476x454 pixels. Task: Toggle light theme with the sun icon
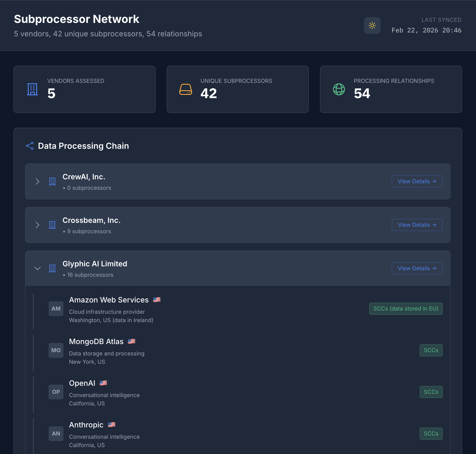coord(372,25)
